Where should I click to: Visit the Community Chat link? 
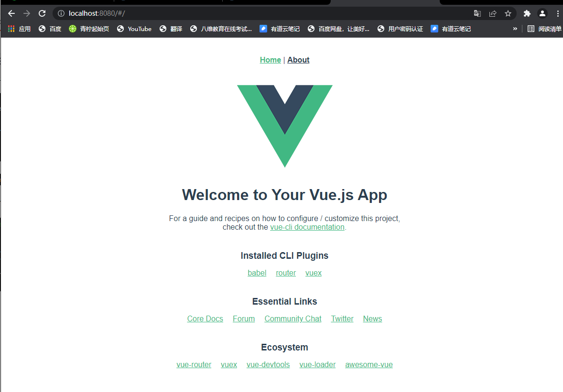[292, 319]
